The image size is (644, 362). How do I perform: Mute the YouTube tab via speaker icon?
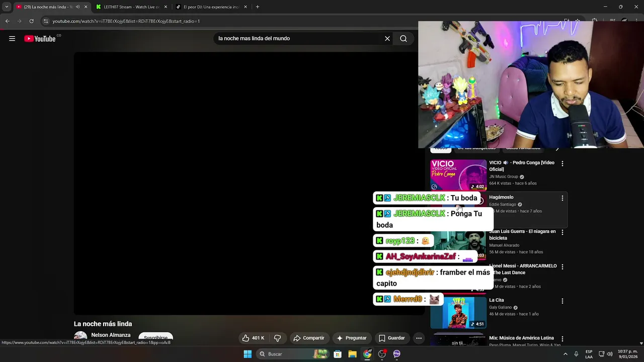77,7
